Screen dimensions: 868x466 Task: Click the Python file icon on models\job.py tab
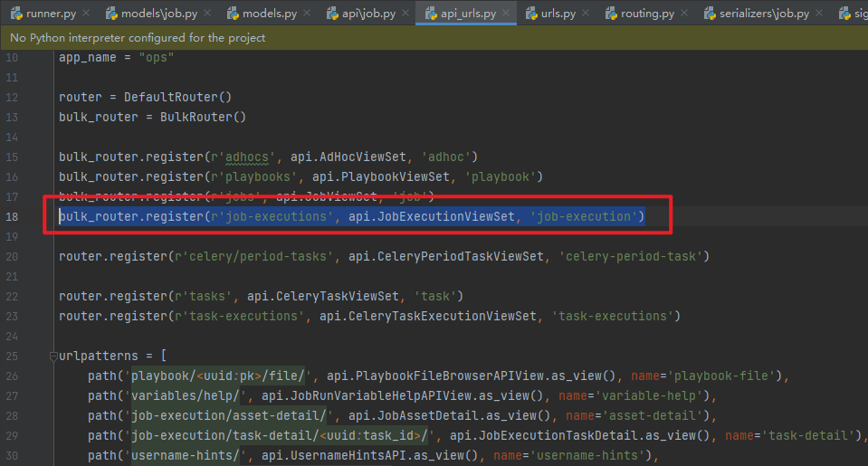(x=111, y=14)
